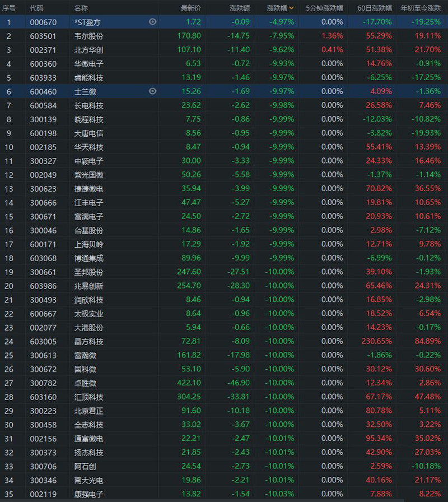This screenshot has width=448, height=502.
Task: Select stock name 捷捷微电
Action: (88, 189)
